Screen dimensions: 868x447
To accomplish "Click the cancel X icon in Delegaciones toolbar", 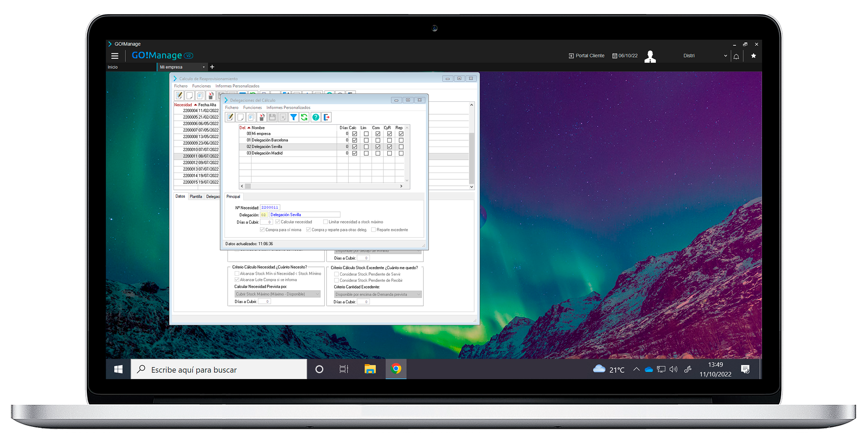I will point(283,118).
